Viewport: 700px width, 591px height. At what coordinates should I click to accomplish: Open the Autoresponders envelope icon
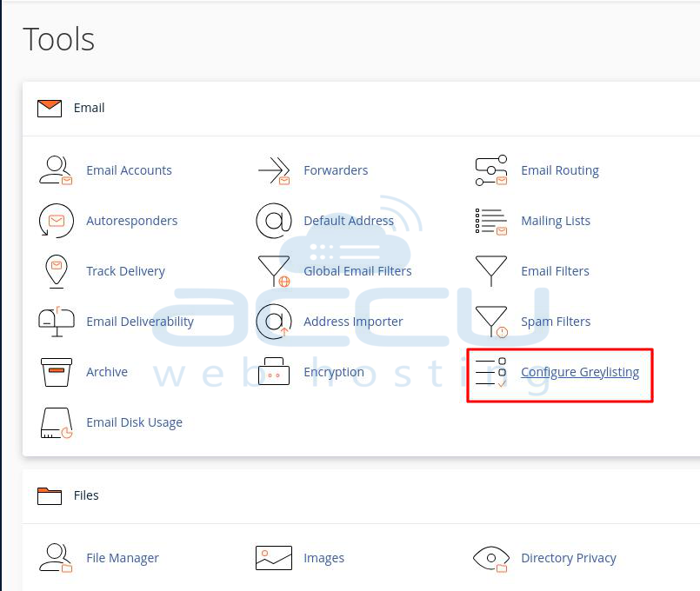pyautogui.click(x=57, y=221)
